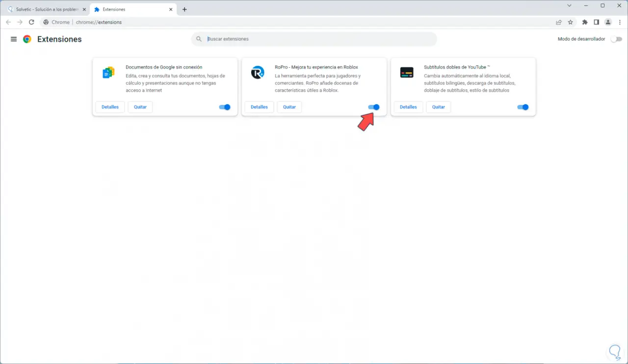Open Detalles for RoPro extension

(x=259, y=107)
